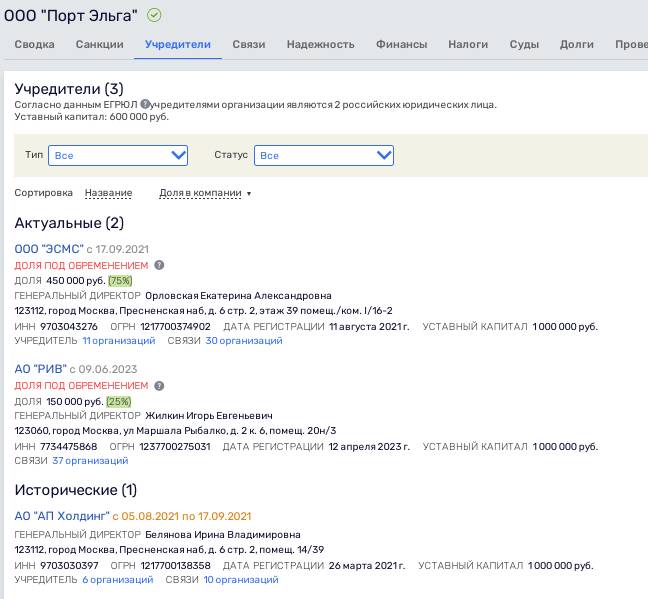Expand the Статус filter dropdown

point(324,155)
